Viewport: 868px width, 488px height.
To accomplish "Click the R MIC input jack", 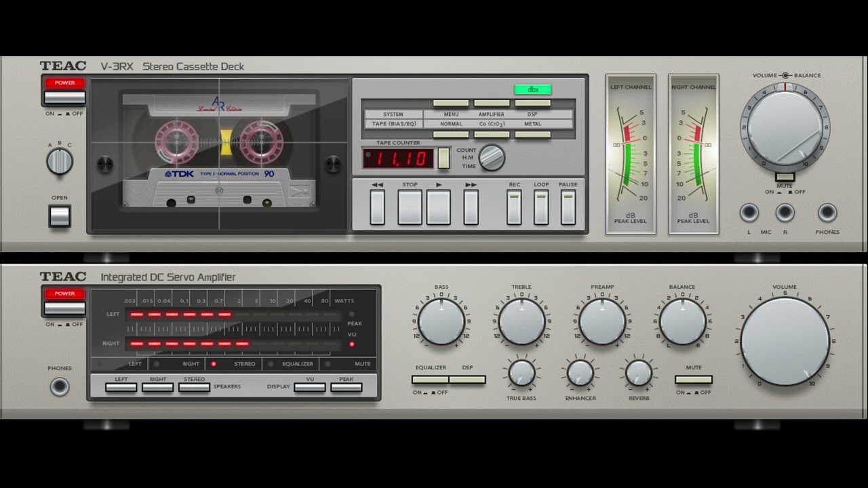I will 785,213.
